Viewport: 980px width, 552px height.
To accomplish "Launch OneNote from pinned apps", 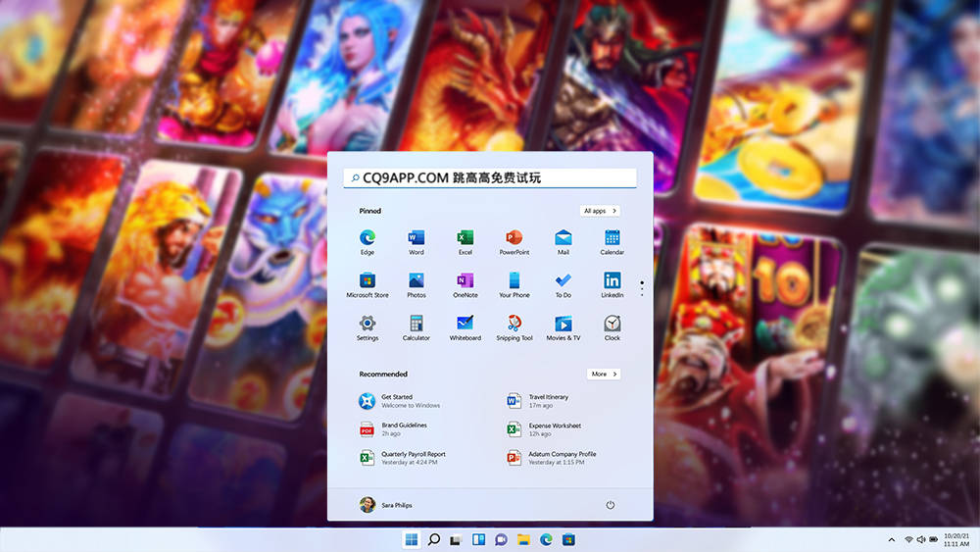I will pos(465,281).
